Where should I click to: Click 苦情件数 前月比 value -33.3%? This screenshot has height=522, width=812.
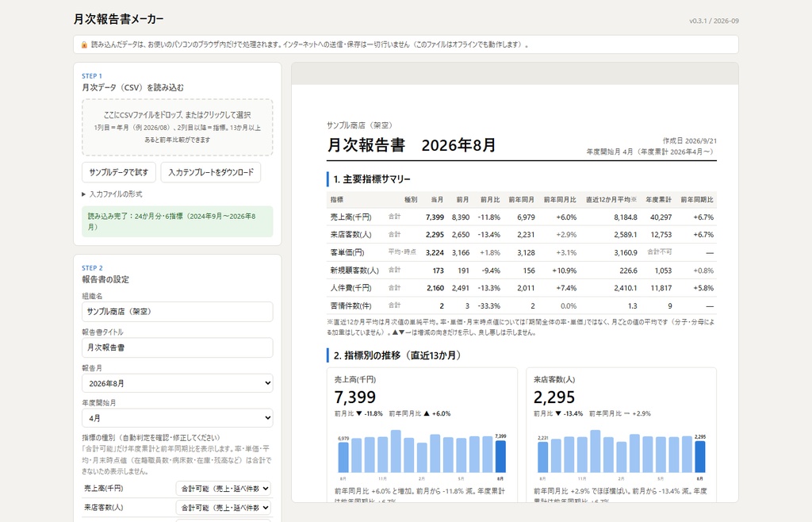click(x=488, y=306)
